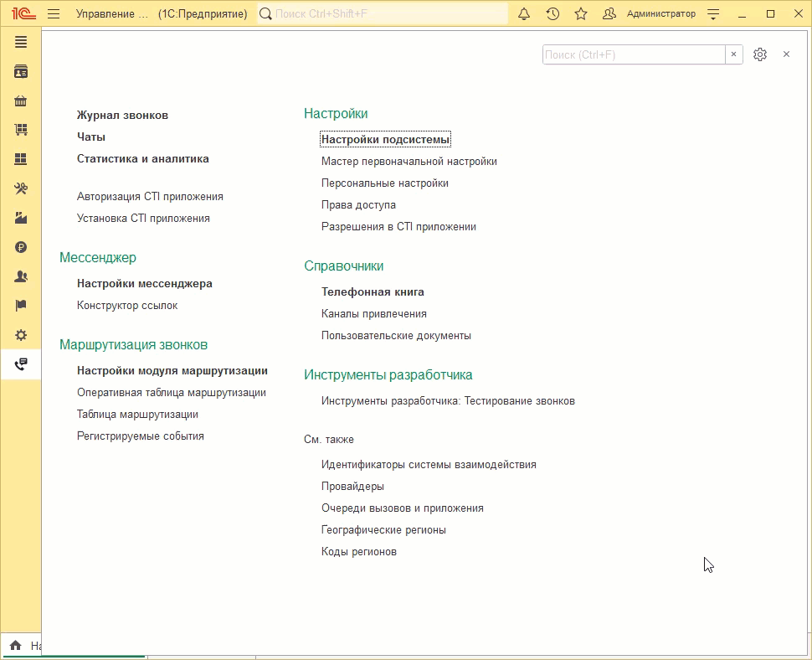The height and width of the screenshot is (660, 812).
Task: Open Телефонная книга link
Action: [373, 292]
